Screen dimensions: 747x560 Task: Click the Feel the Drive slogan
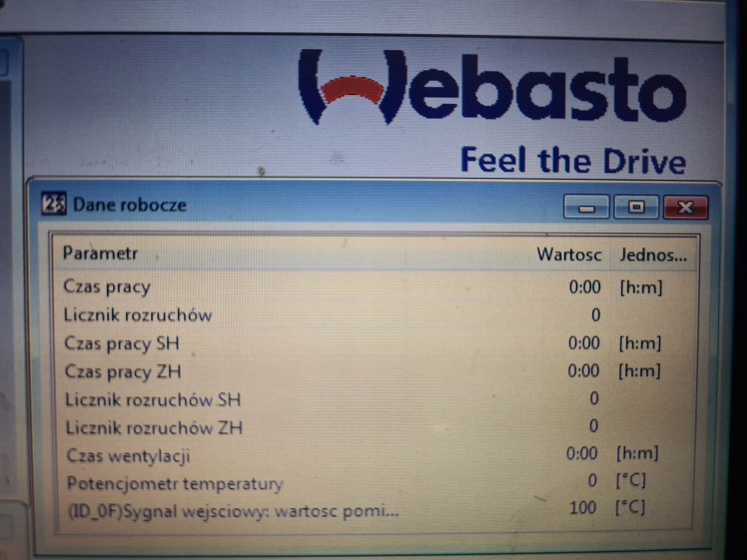coord(573,161)
